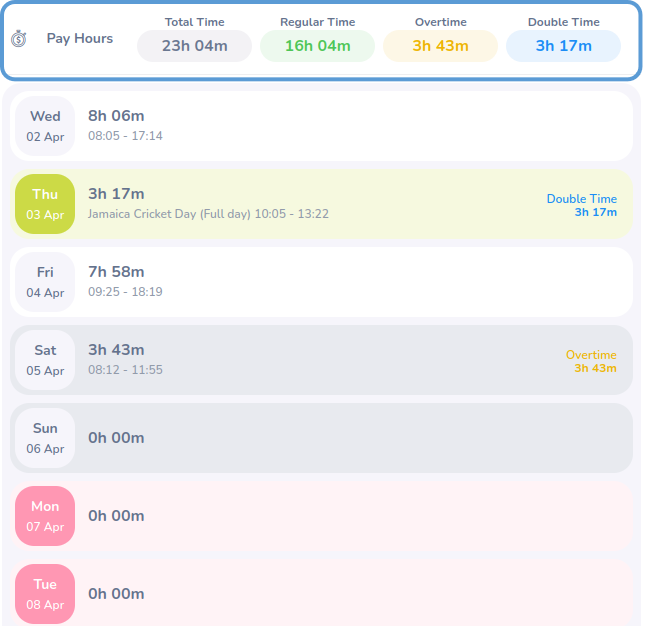Image resolution: width=647 pixels, height=627 pixels.
Task: Click the Double Time label on Thursday row
Action: click(x=581, y=199)
